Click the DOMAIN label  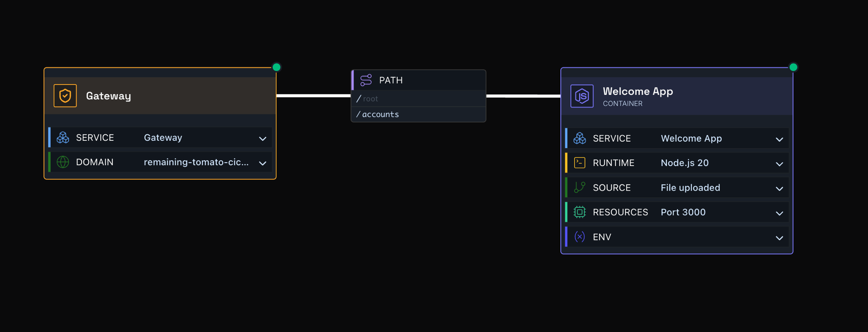[95, 162]
